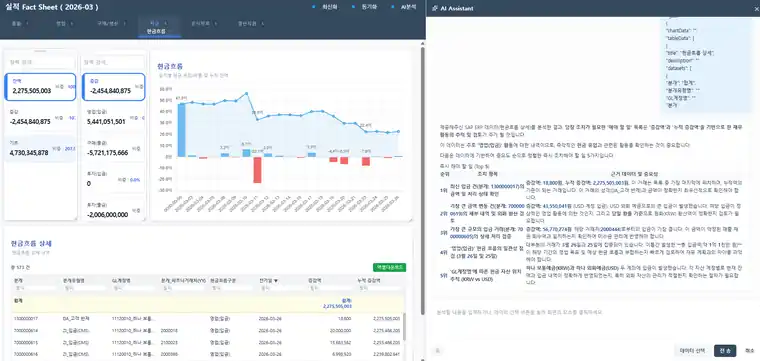Click the 누적 증감액 column header
This screenshot has width=760, height=361.
[x=368, y=280]
